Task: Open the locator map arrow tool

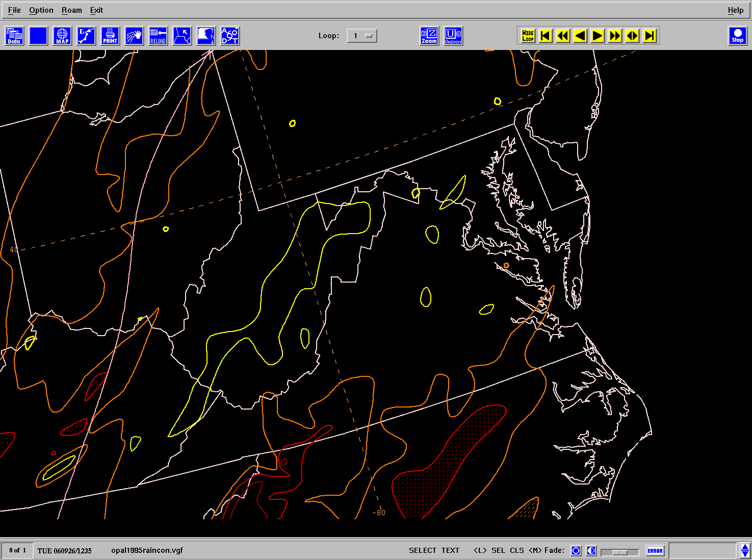Action: 182,36
